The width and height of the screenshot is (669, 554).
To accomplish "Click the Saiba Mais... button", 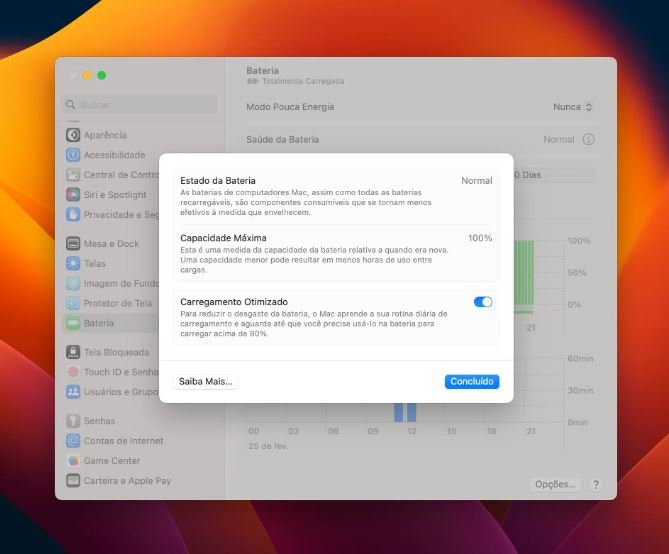I will [206, 382].
